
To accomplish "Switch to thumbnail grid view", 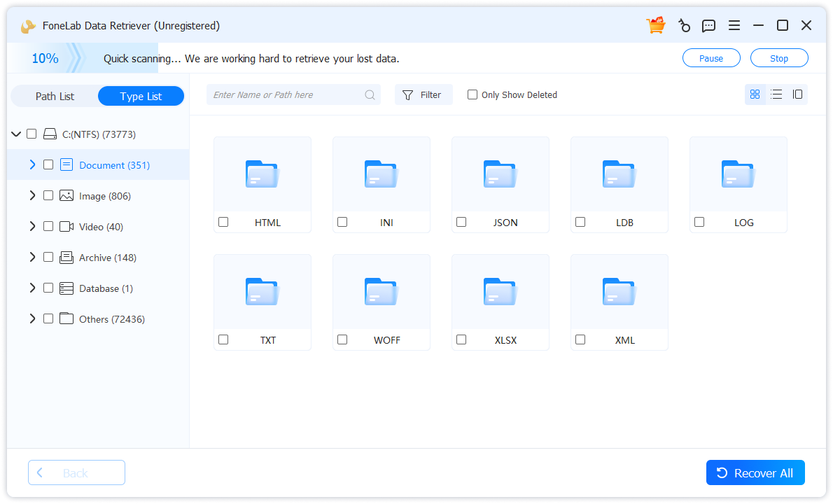I will [x=755, y=94].
